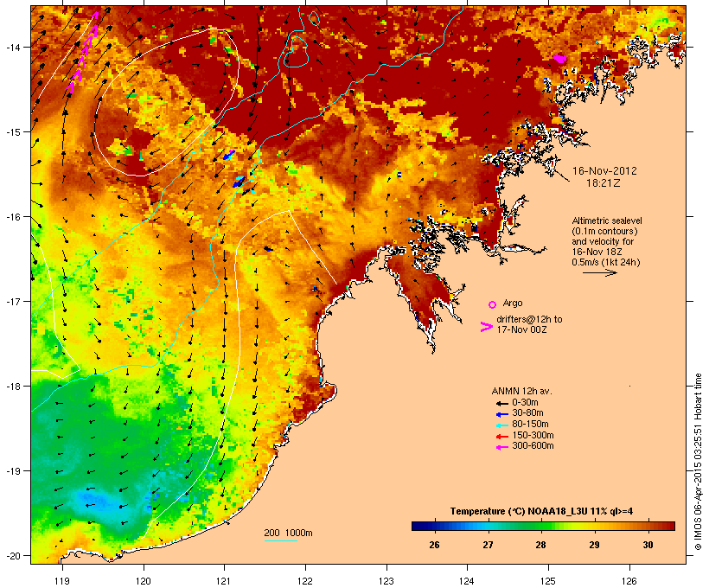Click the "Argo" legend label
Image resolution: width=709 pixels, height=588 pixels.
513,303
